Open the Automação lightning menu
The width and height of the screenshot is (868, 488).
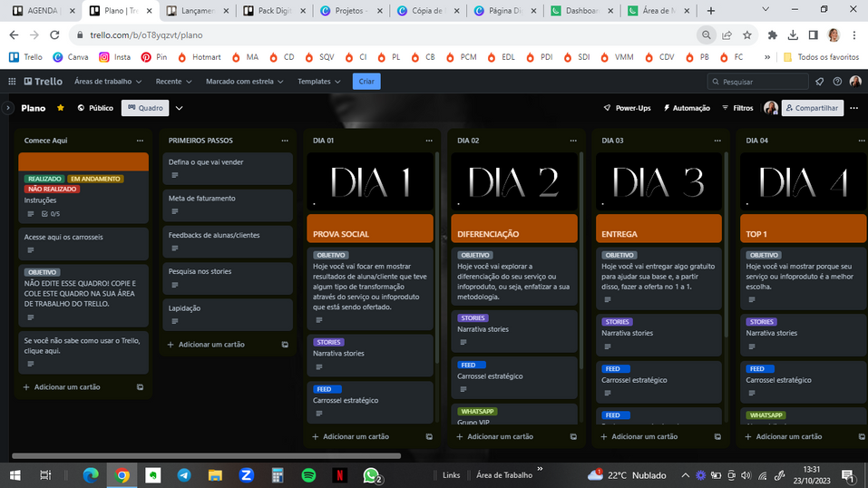(687, 108)
